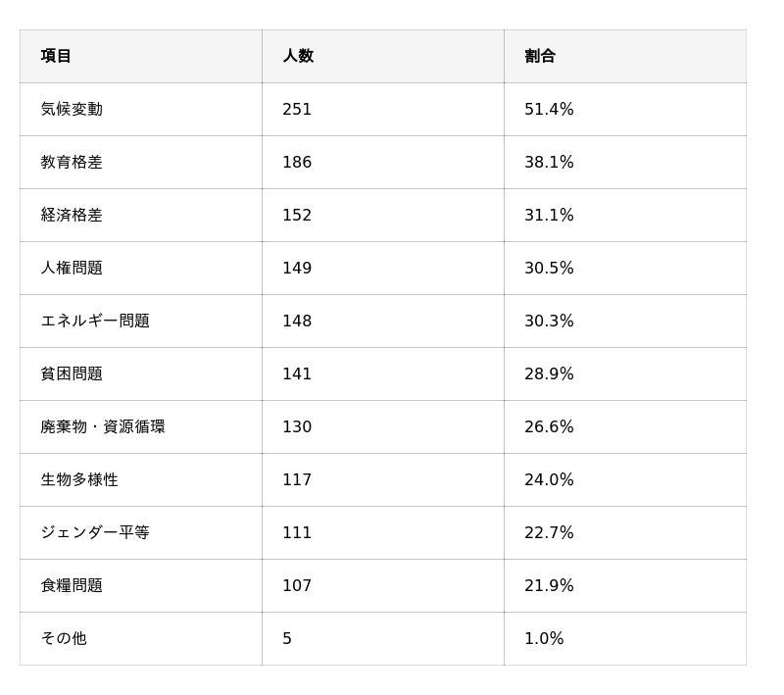784x695 pixels.
Task: Select the 廃棄物・資源循環 cell
Action: click(x=103, y=426)
